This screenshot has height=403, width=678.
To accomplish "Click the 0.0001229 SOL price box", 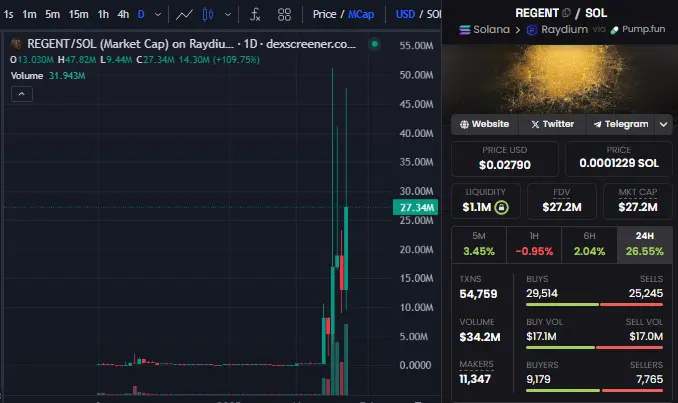I will click(619, 158).
